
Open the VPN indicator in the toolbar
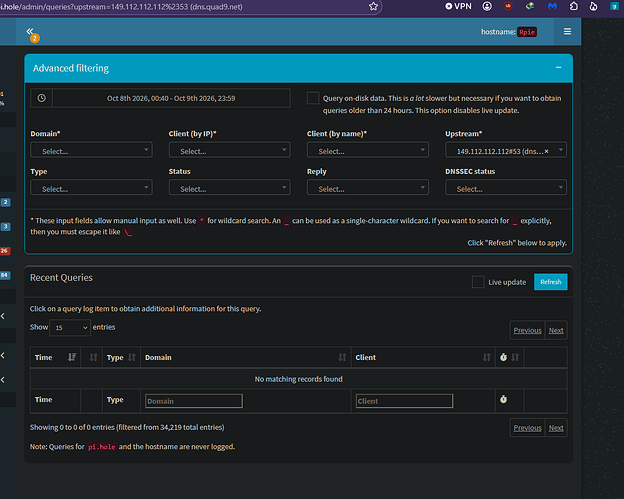pos(458,6)
